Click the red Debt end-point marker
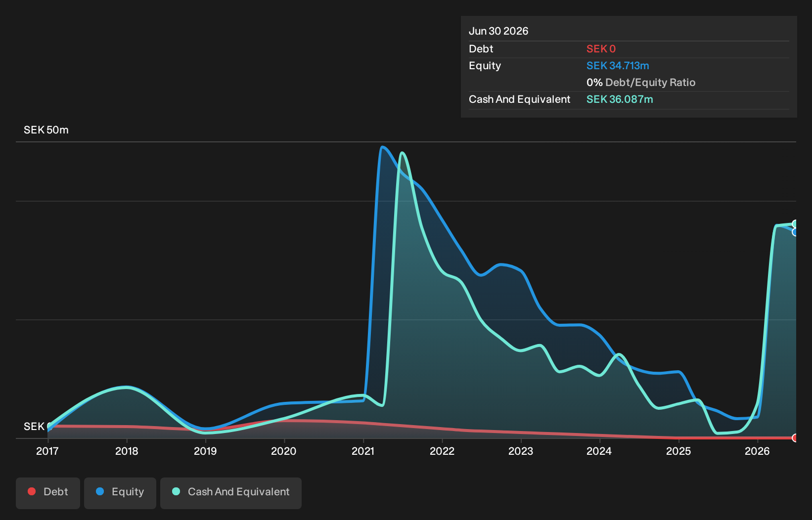 (x=795, y=437)
